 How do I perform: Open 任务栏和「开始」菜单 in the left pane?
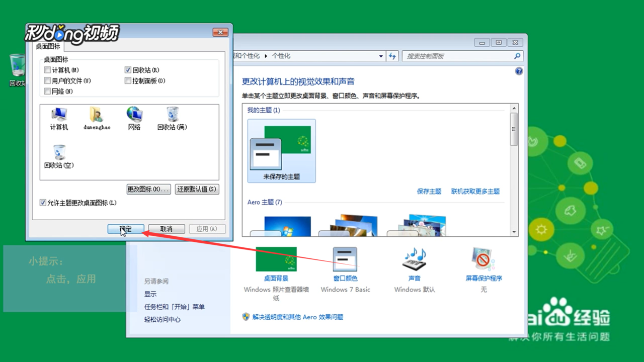coord(174,306)
